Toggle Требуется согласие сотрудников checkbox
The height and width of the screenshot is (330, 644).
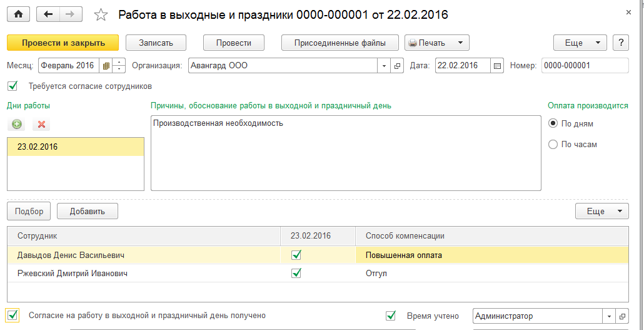[13, 86]
